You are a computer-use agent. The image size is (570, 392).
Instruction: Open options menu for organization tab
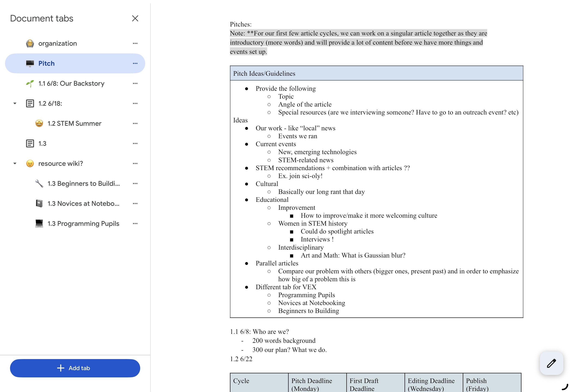(135, 43)
